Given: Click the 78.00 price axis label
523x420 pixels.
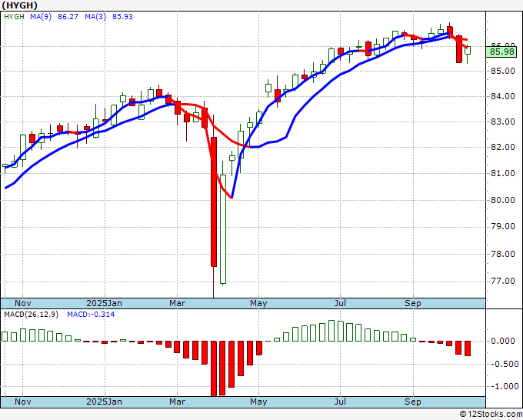Looking at the screenshot, I should tap(503, 254).
